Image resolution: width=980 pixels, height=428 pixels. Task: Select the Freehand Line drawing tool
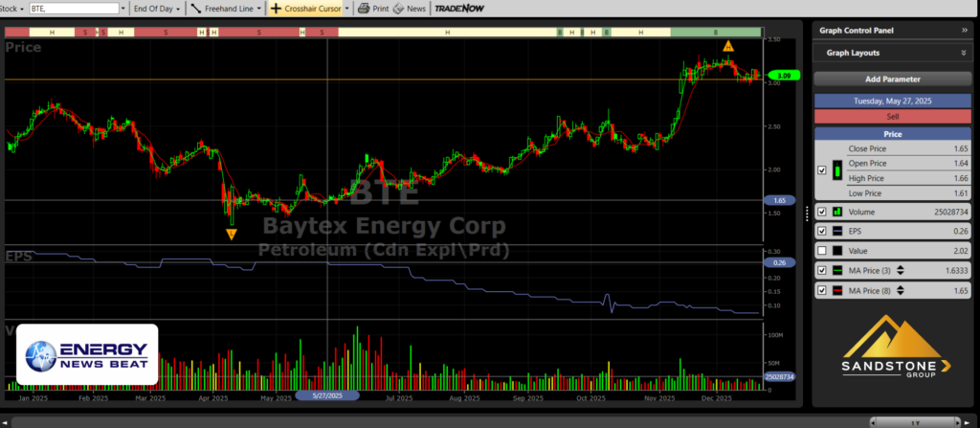point(222,8)
